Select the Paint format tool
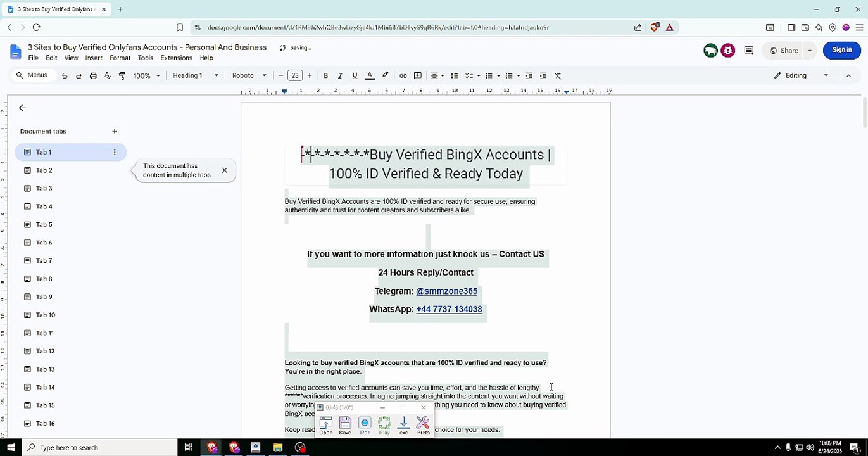The width and height of the screenshot is (868, 456). [x=122, y=76]
